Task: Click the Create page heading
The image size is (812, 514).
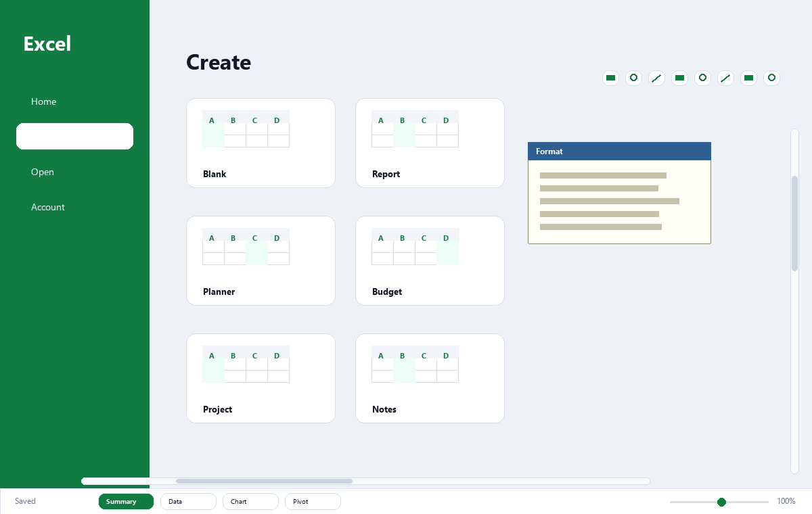Action: click(x=219, y=62)
